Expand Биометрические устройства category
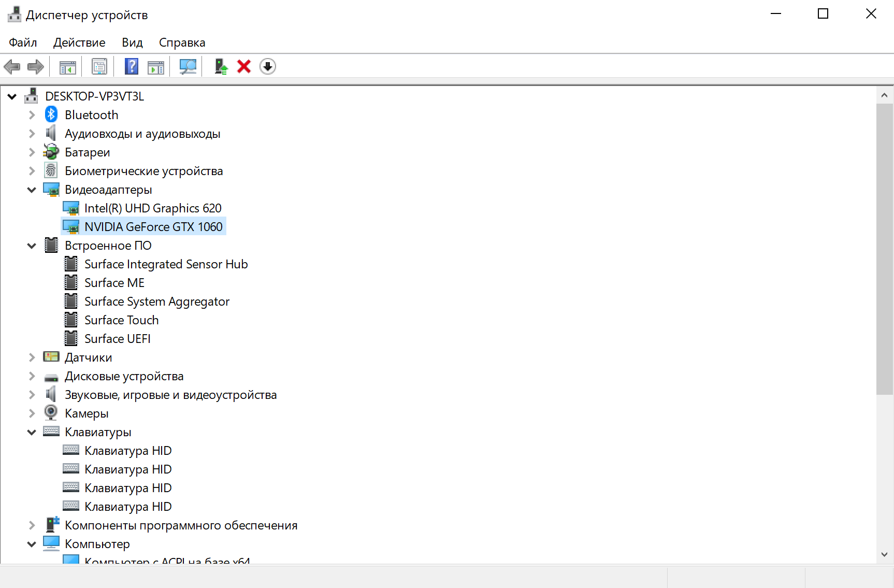The width and height of the screenshot is (894, 588). [x=32, y=171]
